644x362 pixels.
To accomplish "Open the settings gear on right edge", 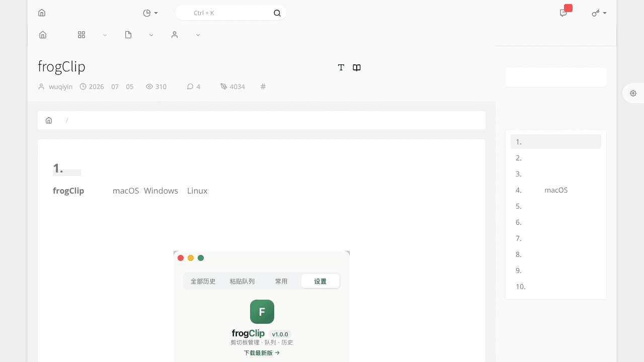I will coord(633,93).
